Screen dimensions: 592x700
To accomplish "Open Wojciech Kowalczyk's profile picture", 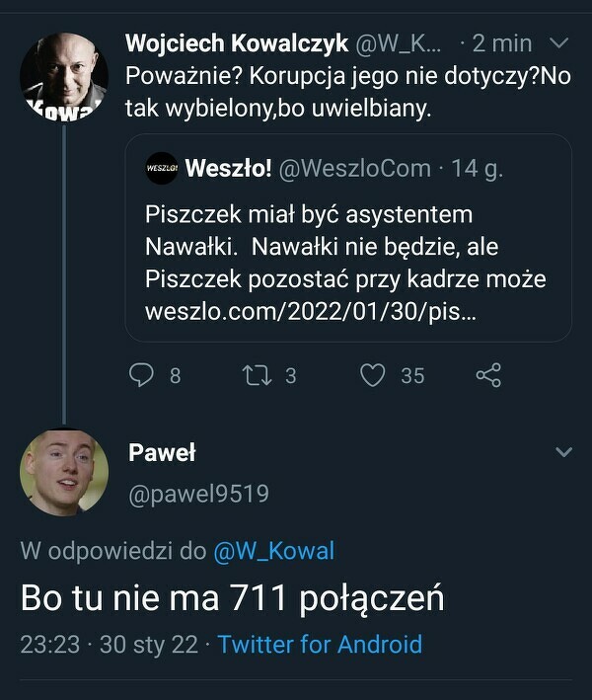I will pyautogui.click(x=64, y=79).
